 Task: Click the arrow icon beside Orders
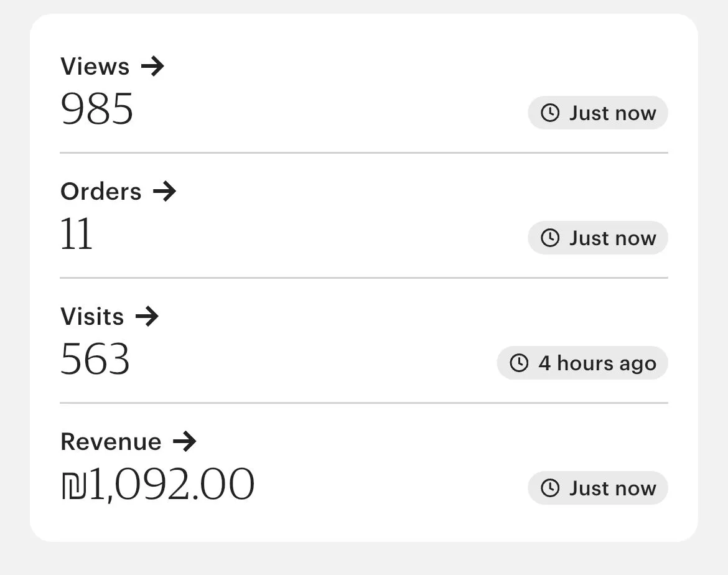(164, 191)
